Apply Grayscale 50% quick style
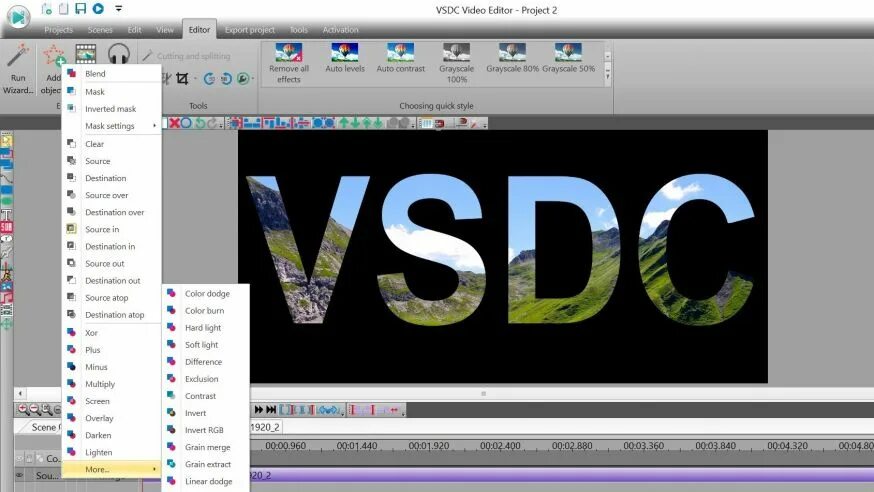 click(568, 58)
